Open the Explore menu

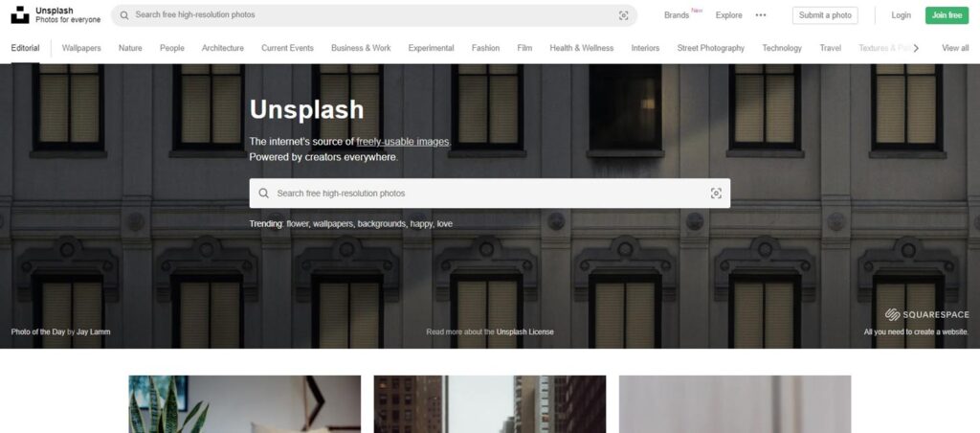tap(728, 15)
